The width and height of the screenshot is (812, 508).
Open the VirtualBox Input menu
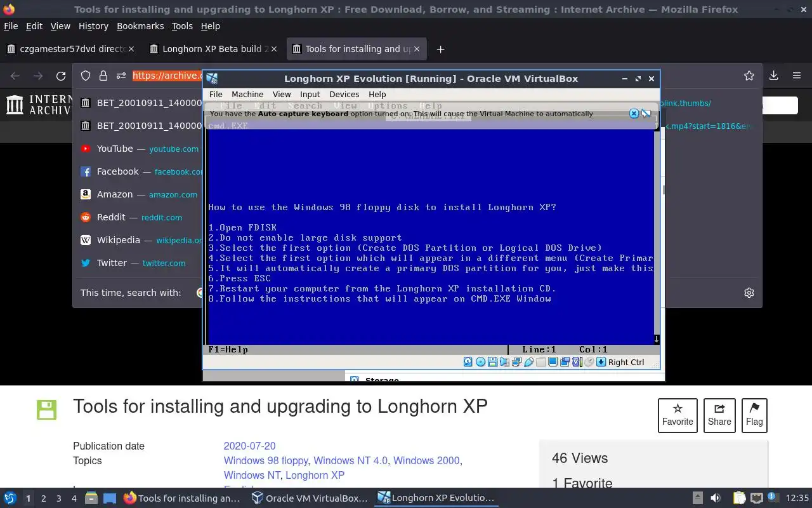tap(310, 94)
